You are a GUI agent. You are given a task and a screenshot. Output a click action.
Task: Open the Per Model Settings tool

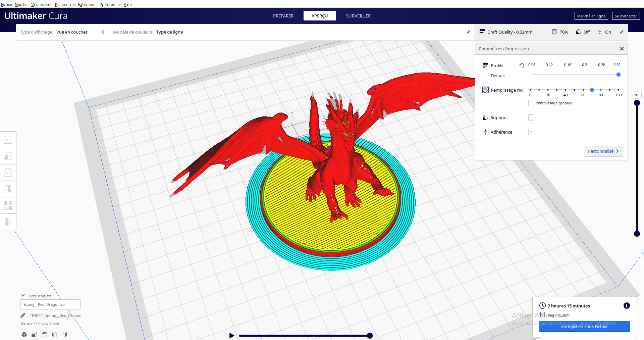[8, 205]
